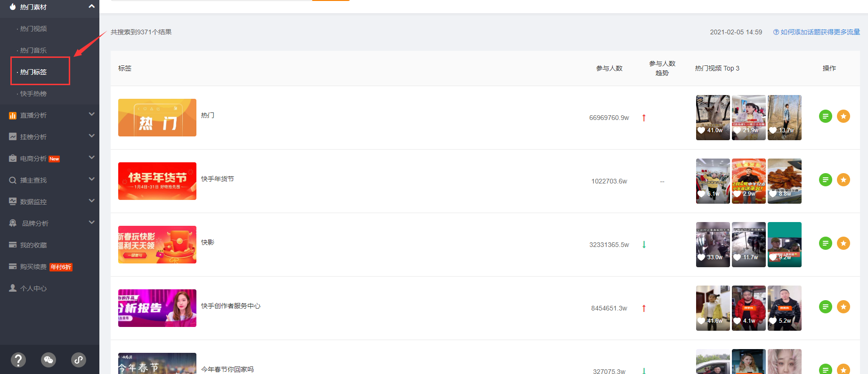This screenshot has width=868, height=374.
Task: Play 热门 top video with 21.9w likes
Action: (749, 118)
